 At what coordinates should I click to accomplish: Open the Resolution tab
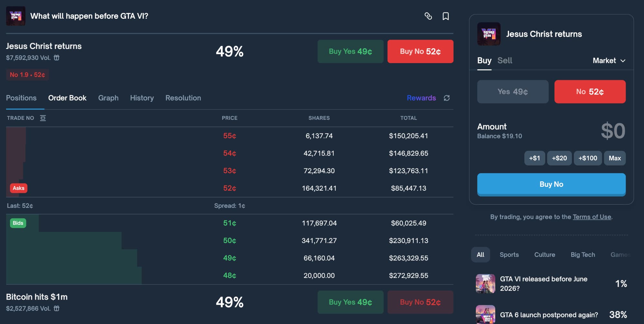point(183,98)
